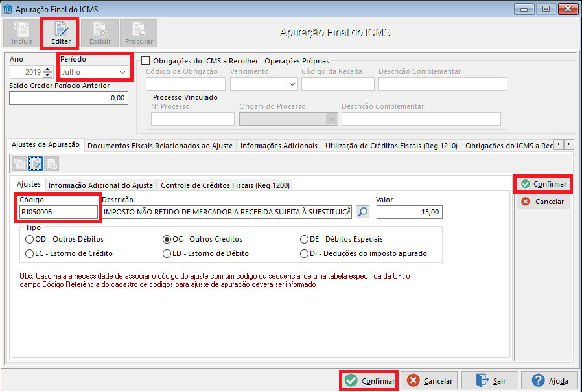Click the Excluir toolbar button
This screenshot has height=392, width=582.
pyautogui.click(x=100, y=34)
